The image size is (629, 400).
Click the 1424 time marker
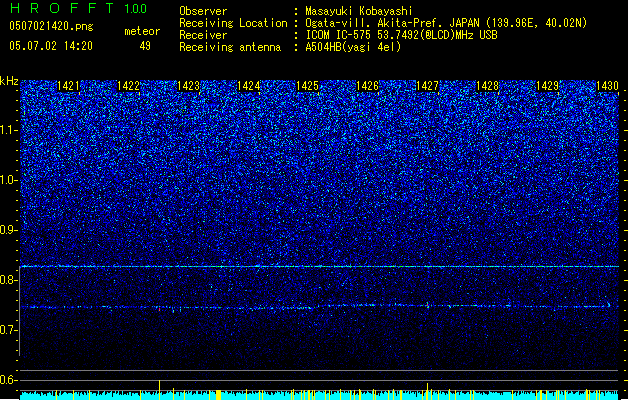tap(248, 86)
